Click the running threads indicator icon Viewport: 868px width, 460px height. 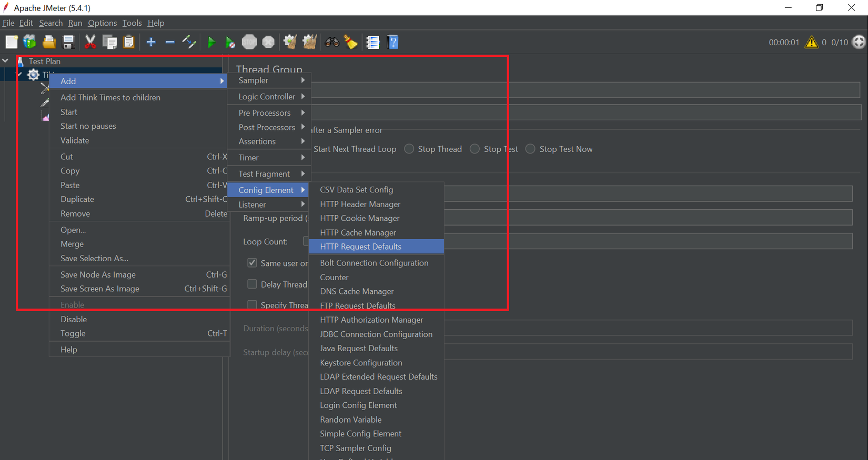[859, 42]
